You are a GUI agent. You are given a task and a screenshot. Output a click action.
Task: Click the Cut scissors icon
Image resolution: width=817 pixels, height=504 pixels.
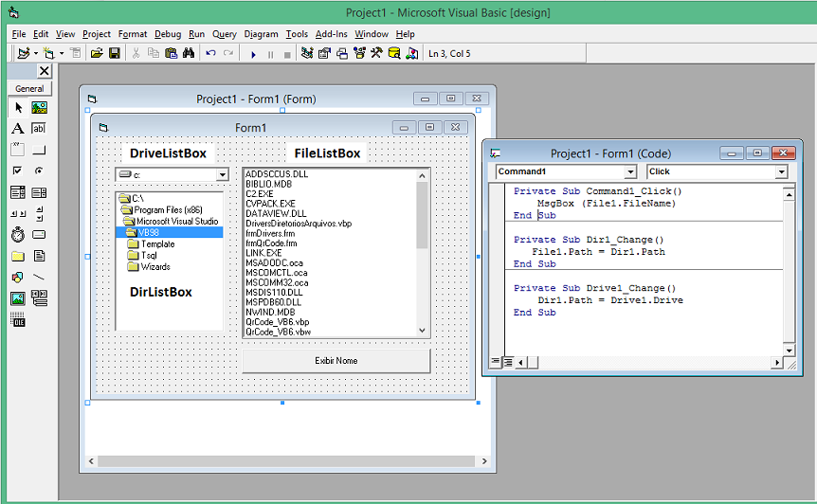136,53
